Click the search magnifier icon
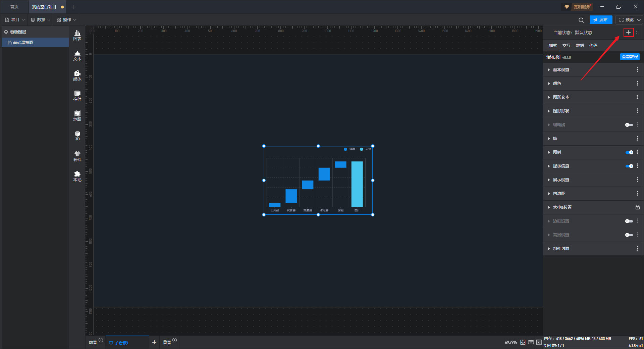644x349 pixels. pos(581,20)
